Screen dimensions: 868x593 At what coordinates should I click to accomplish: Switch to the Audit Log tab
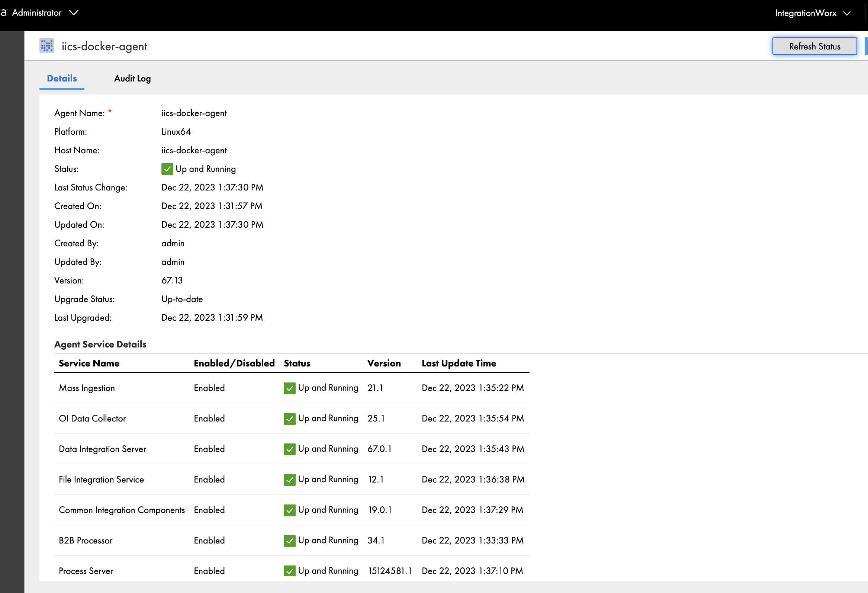click(132, 78)
